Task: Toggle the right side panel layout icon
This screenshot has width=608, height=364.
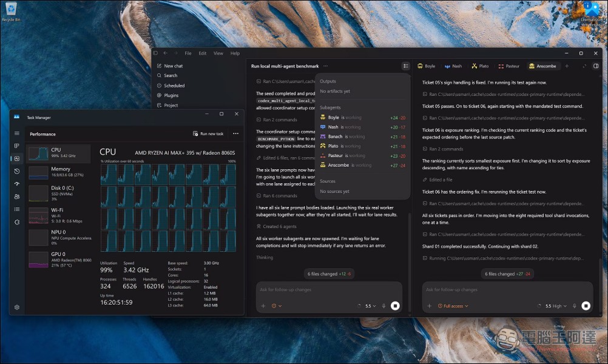Action: click(596, 66)
